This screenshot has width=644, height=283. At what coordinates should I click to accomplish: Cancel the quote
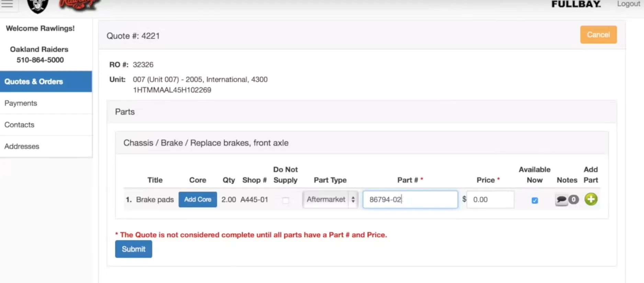[598, 35]
